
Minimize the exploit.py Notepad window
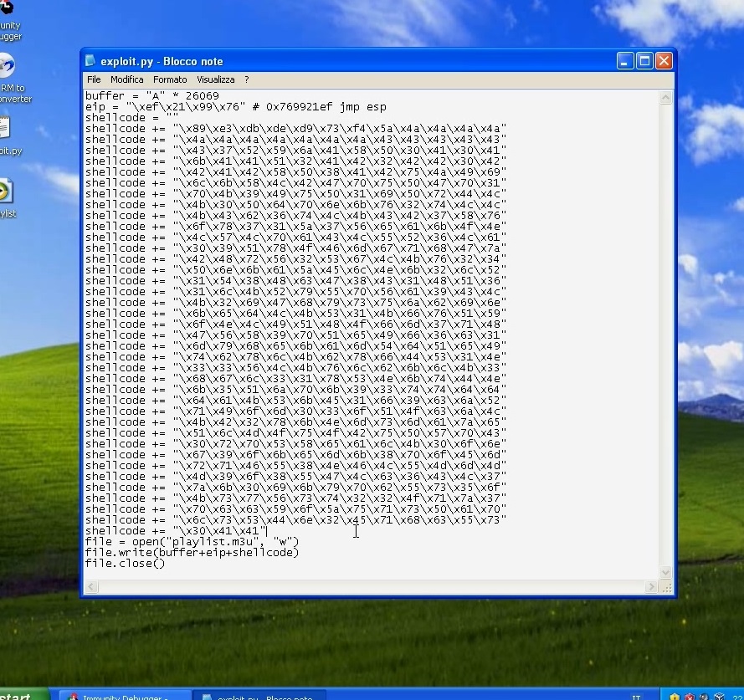pos(625,61)
